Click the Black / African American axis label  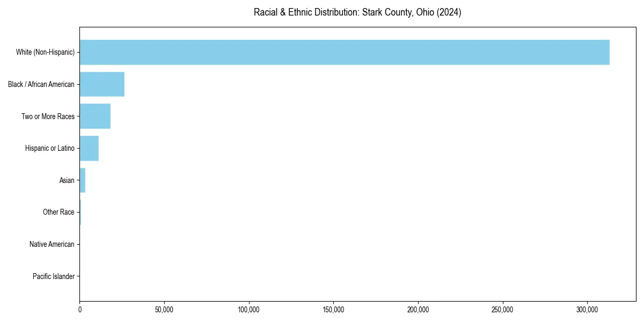pyautogui.click(x=41, y=84)
